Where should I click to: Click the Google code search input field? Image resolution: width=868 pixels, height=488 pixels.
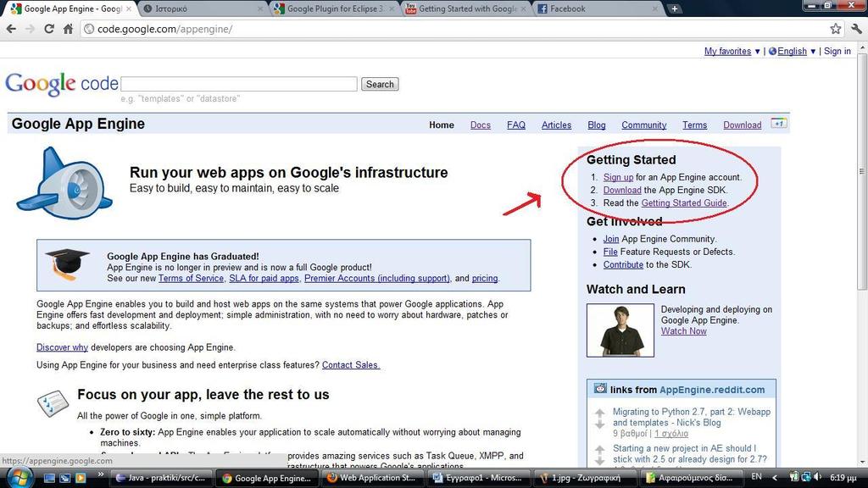point(238,84)
